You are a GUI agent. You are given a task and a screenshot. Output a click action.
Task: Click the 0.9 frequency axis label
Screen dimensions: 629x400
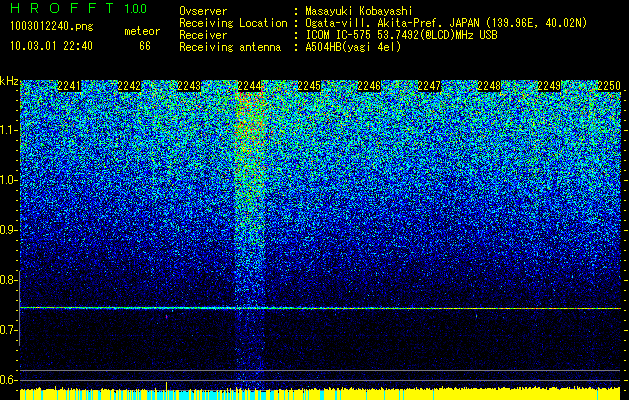point(8,230)
